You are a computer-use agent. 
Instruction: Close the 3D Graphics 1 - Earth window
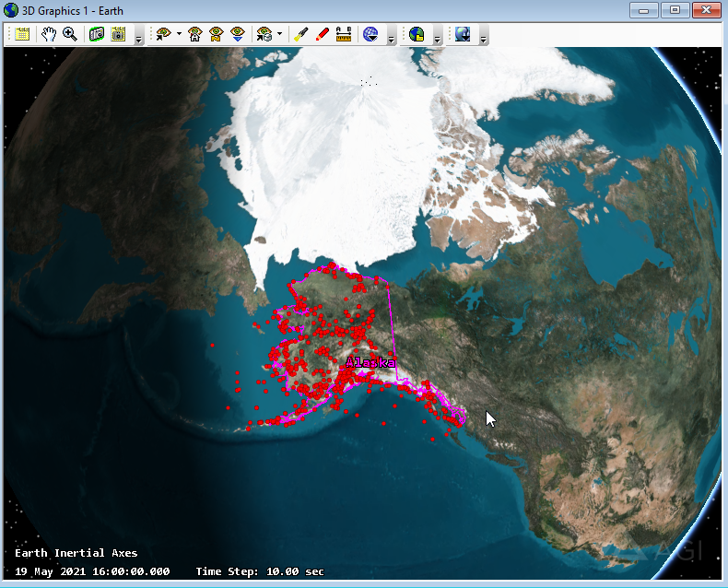click(706, 10)
